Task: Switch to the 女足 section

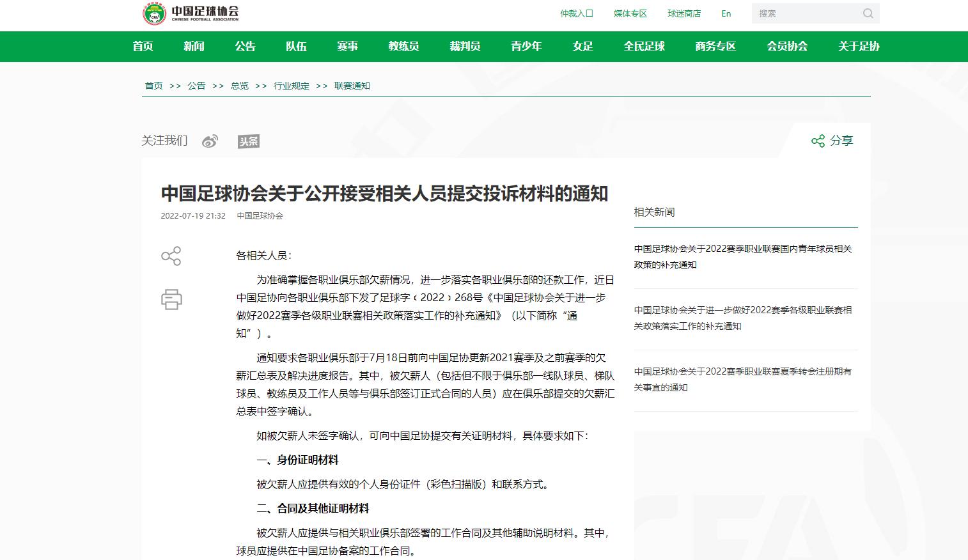Action: pyautogui.click(x=582, y=46)
